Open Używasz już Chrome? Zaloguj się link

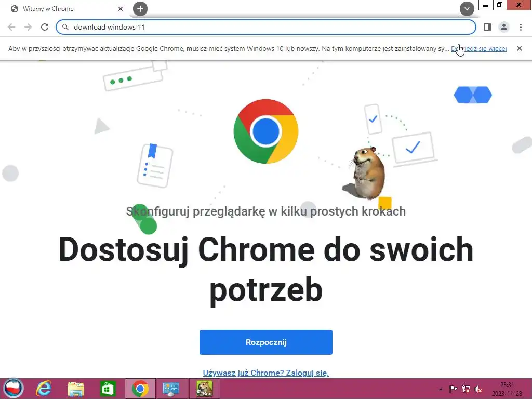265,373
